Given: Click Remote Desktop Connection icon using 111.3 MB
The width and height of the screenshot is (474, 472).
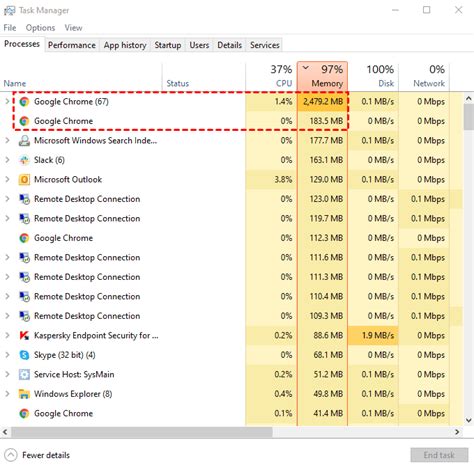Looking at the screenshot, I should tap(24, 277).
